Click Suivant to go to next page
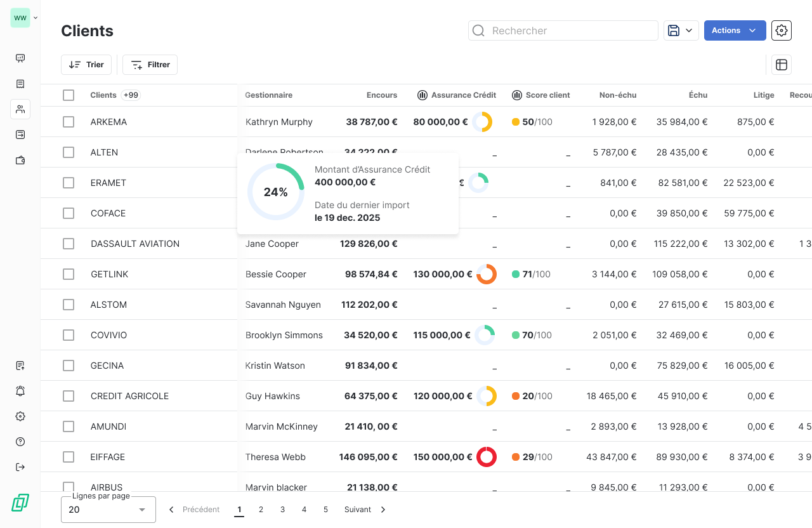The image size is (812, 528). pos(365,510)
